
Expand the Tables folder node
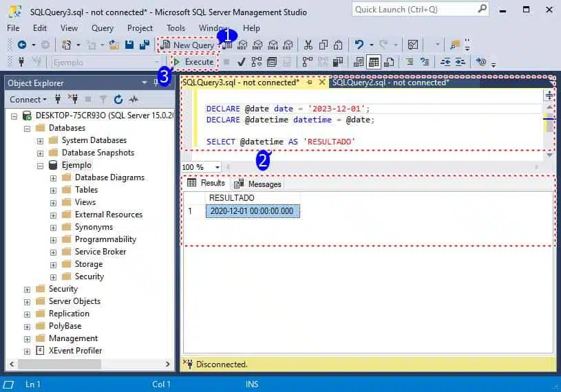[x=54, y=190]
